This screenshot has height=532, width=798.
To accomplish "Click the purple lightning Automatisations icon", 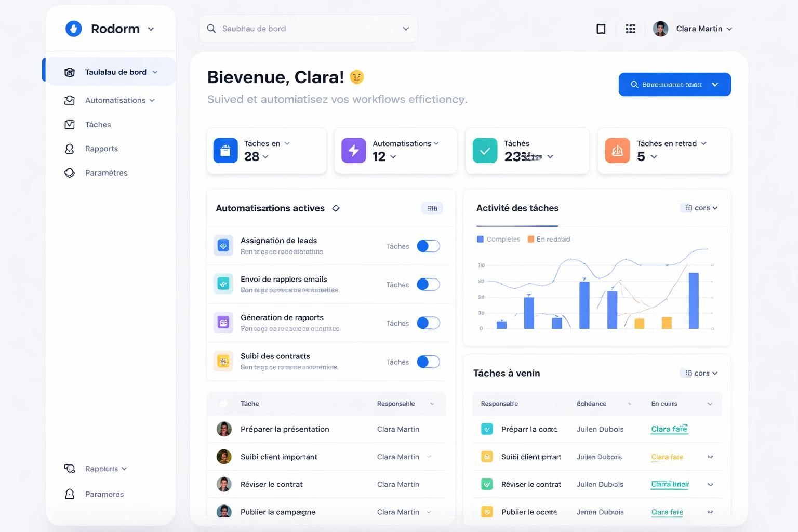I will pyautogui.click(x=353, y=151).
